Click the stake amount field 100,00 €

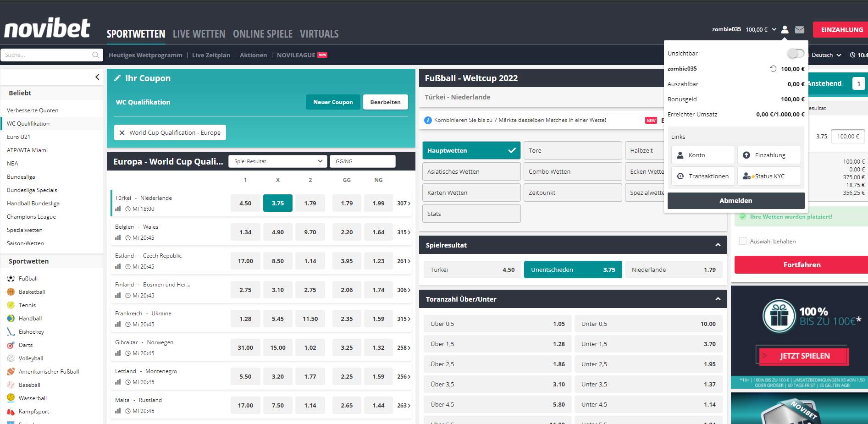click(848, 136)
